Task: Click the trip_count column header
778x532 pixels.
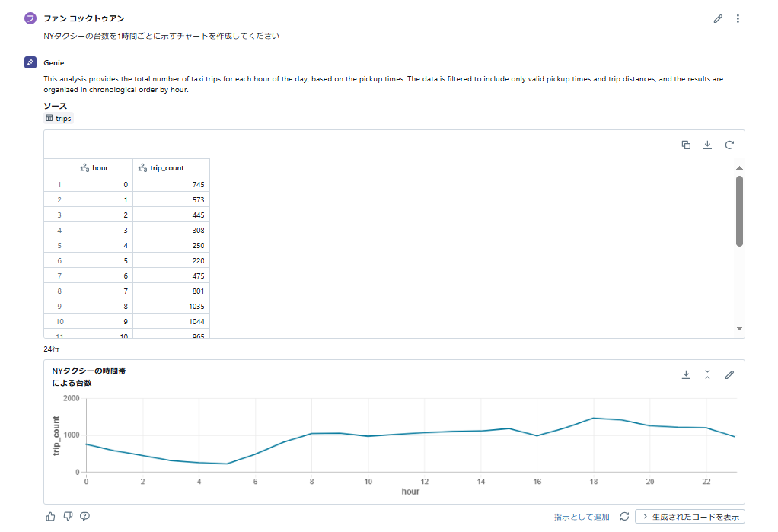Action: click(x=167, y=168)
